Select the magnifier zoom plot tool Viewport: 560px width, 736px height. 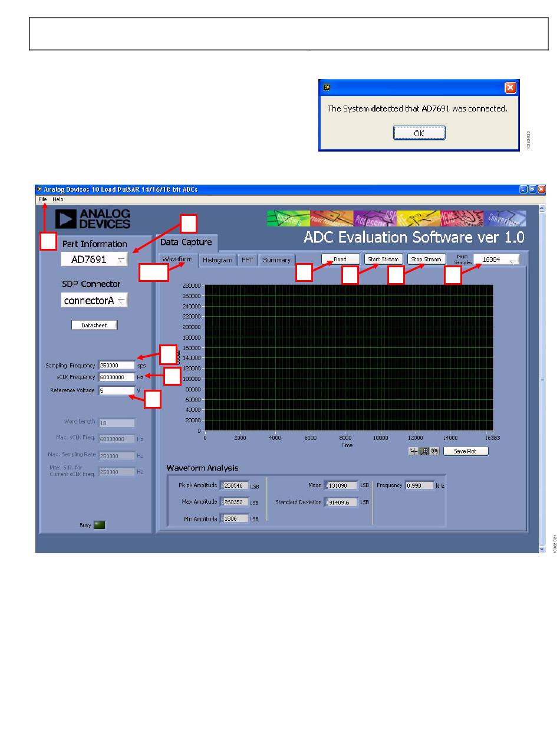(424, 451)
